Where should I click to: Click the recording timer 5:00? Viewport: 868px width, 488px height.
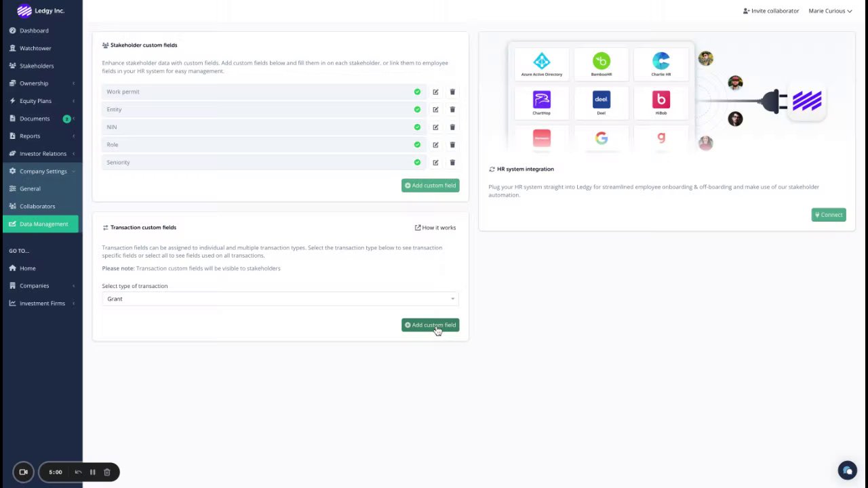coord(56,472)
